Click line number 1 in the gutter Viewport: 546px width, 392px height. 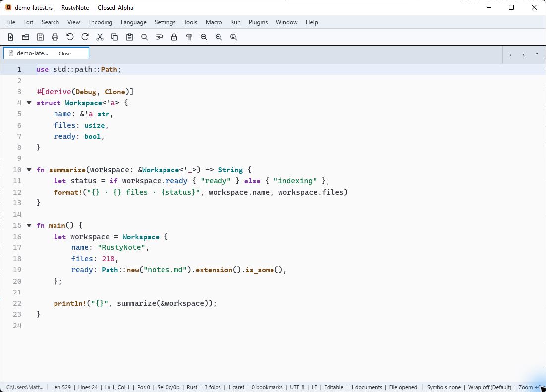[19, 69]
